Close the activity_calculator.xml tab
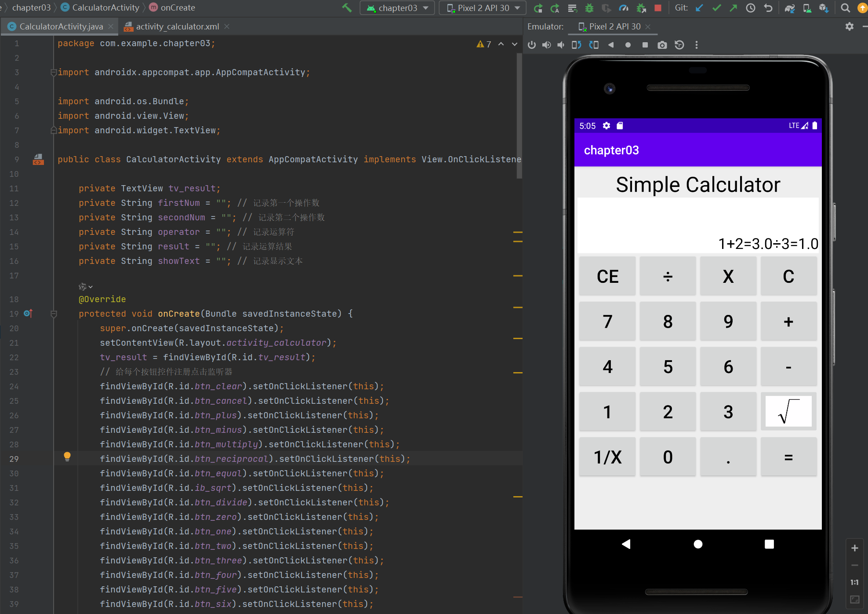 click(227, 26)
